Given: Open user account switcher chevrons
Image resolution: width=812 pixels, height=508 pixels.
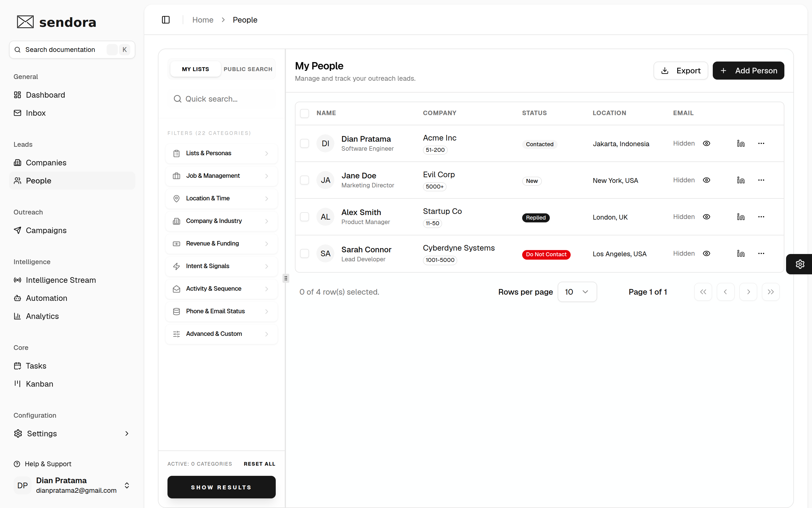Looking at the screenshot, I should (x=127, y=485).
